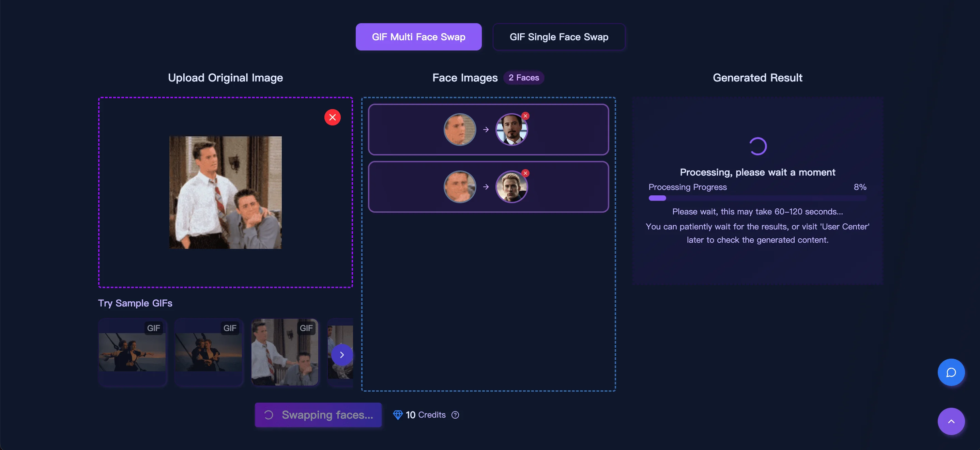Remove the second row's replacement face
Screen dimensions: 980x450
525,173
